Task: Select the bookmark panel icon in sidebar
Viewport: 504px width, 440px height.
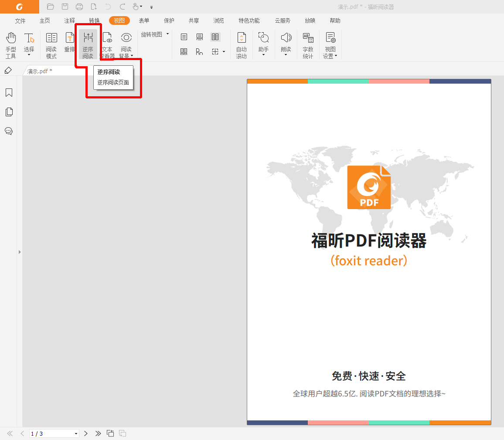Action: 9,92
